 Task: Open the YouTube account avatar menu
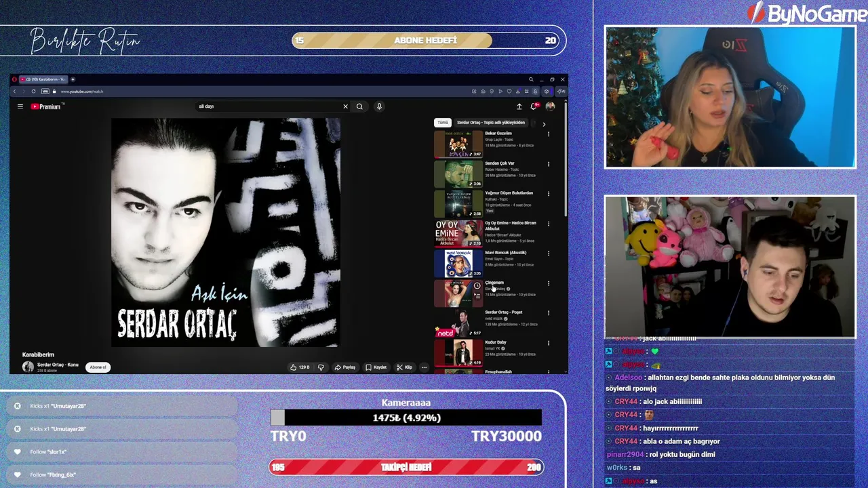coord(550,106)
